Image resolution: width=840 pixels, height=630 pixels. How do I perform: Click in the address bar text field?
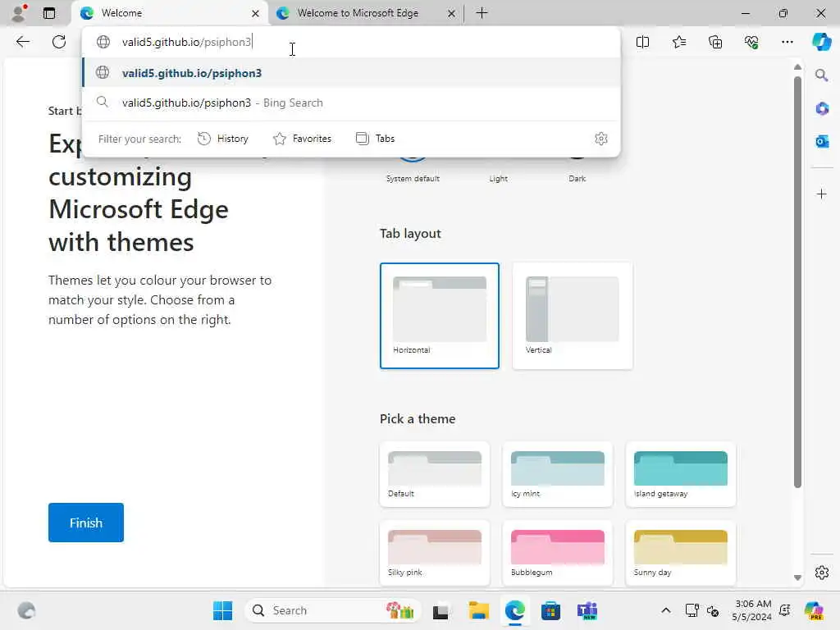click(x=351, y=42)
